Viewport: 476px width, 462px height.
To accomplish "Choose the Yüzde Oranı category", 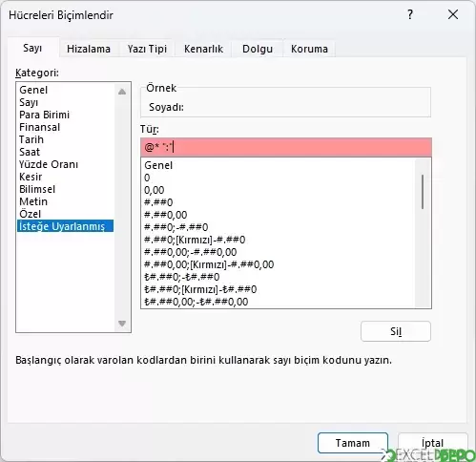I will coord(65,164).
